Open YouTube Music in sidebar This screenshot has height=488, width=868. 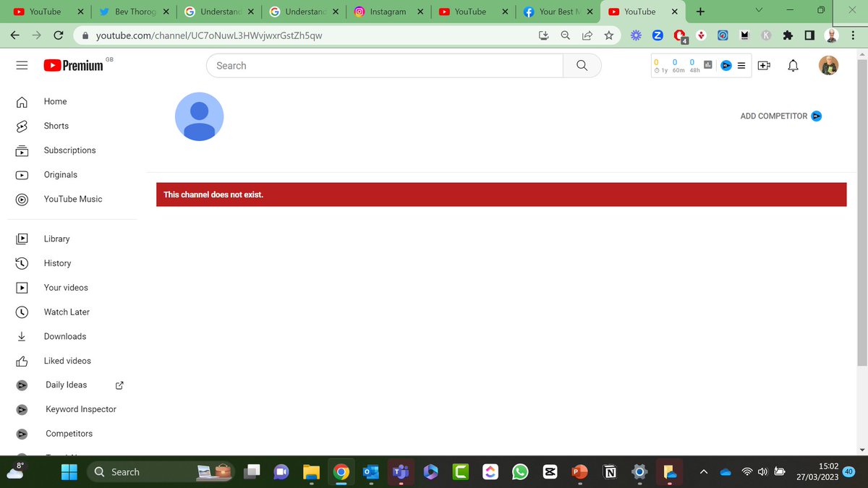72,199
